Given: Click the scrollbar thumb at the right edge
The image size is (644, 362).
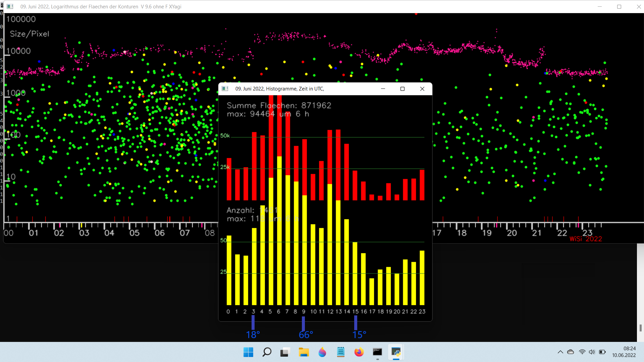Looking at the screenshot, I should pos(641,328).
